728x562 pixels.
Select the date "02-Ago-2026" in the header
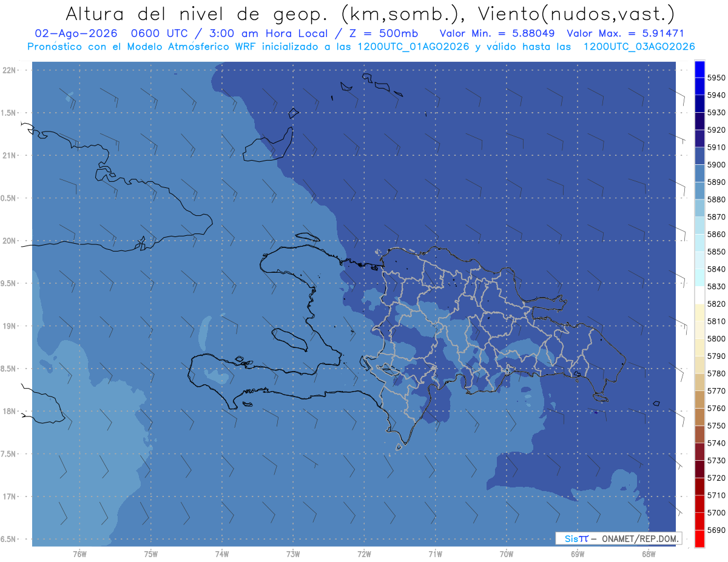75,34
